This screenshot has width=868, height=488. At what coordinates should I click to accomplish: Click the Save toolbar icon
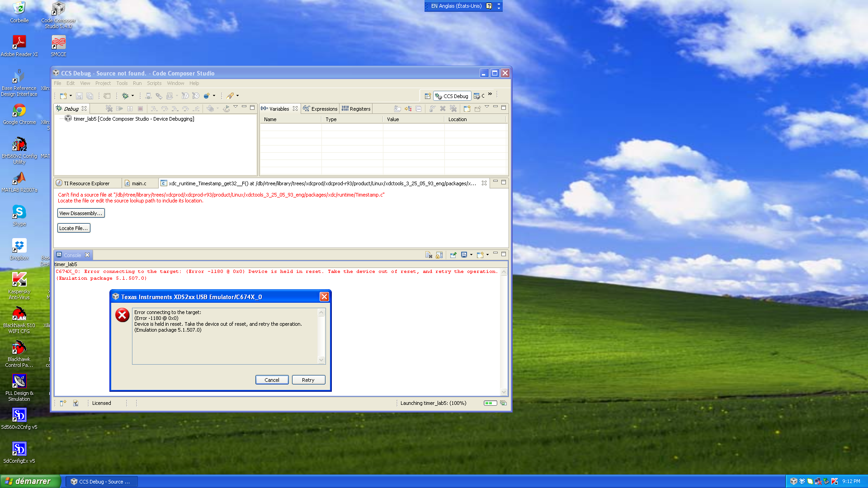pyautogui.click(x=79, y=96)
